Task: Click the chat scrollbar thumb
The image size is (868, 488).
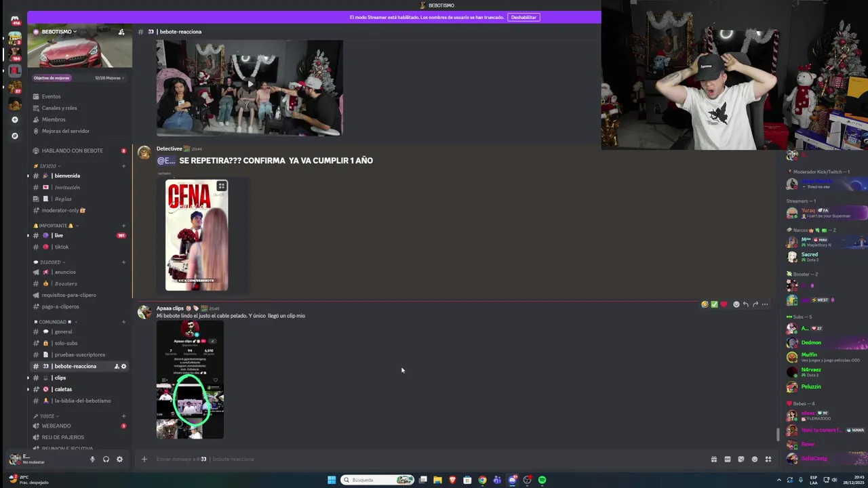Action: (x=777, y=435)
